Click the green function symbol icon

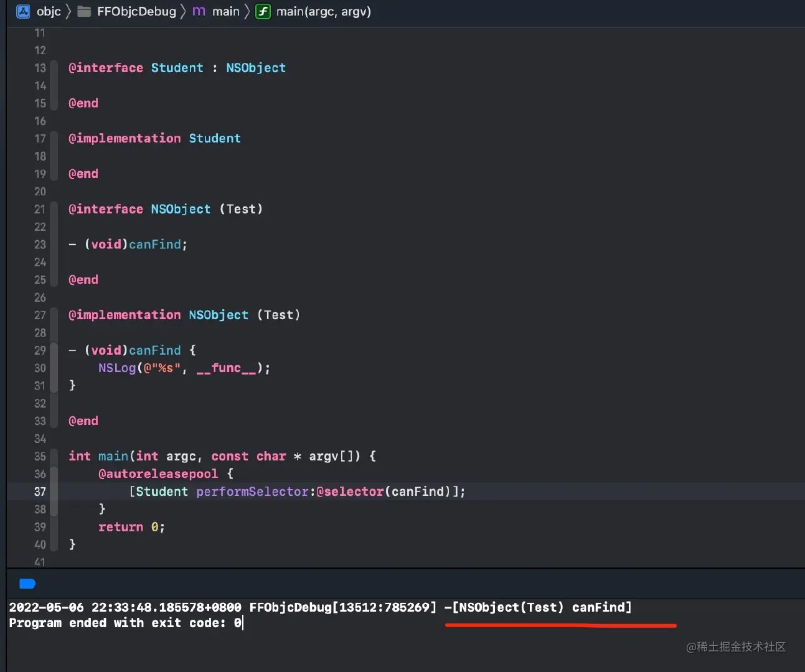click(x=263, y=11)
